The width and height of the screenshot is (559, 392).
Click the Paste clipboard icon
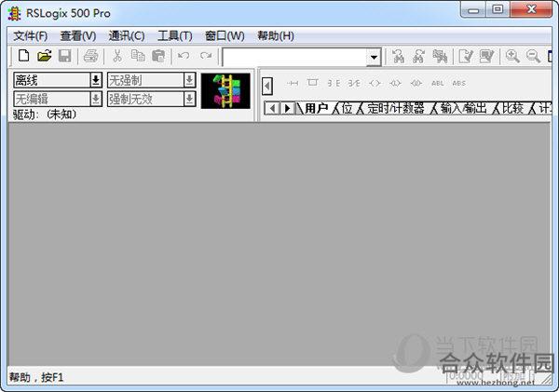158,56
